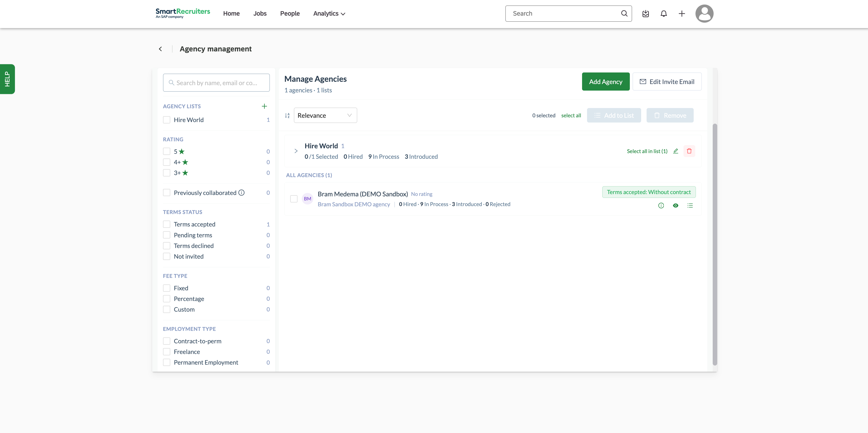This screenshot has width=868, height=433.
Task: Add a new agency list with plus icon
Action: [x=264, y=106]
